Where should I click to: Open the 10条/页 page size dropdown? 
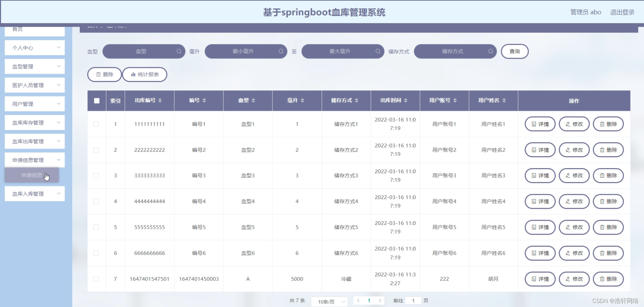tap(329, 301)
